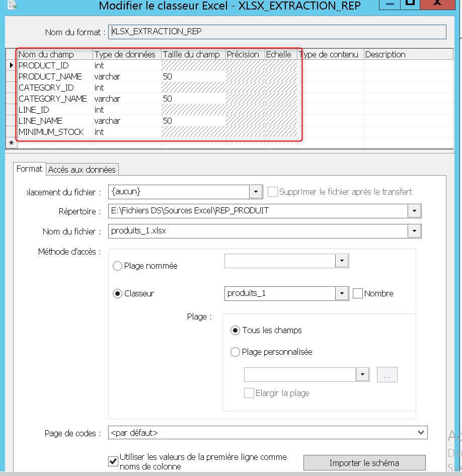462x476 pixels.
Task: Expand the Nom du fichier dropdown
Action: 414,231
